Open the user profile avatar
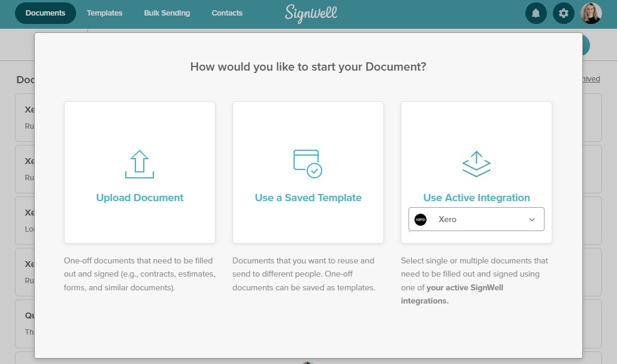Viewport: 617px width, 364px height. point(591,13)
